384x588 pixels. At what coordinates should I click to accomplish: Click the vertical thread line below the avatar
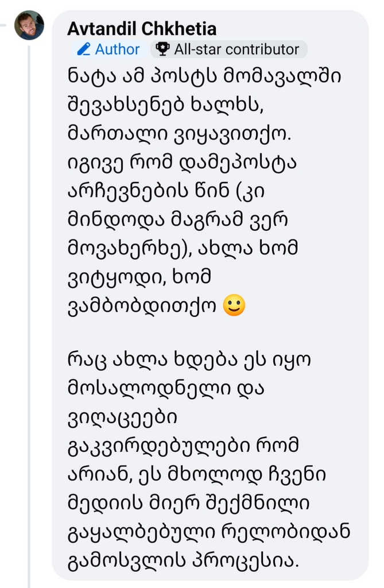click(x=29, y=287)
